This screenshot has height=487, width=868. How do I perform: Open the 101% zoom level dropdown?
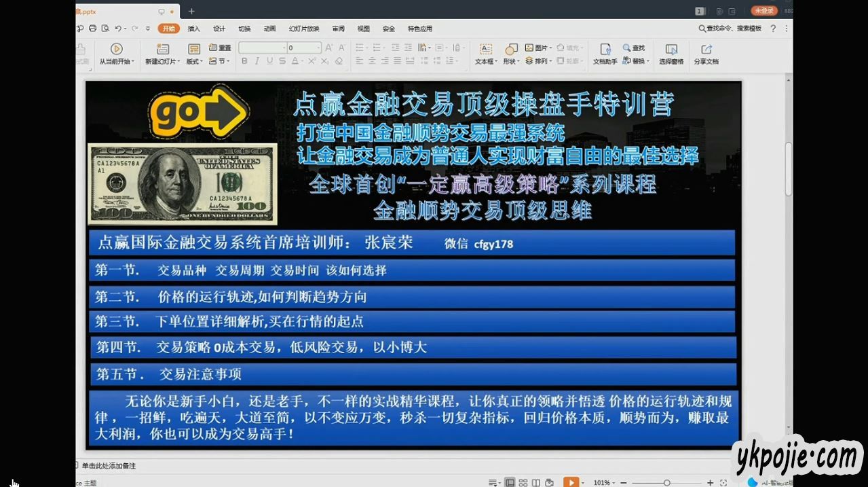[x=603, y=482]
